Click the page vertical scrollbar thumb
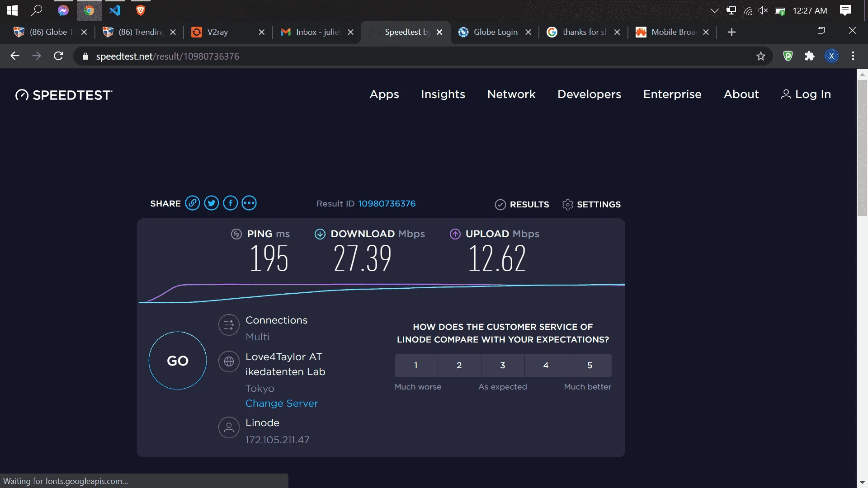The height and width of the screenshot is (488, 868). pyautogui.click(x=862, y=148)
